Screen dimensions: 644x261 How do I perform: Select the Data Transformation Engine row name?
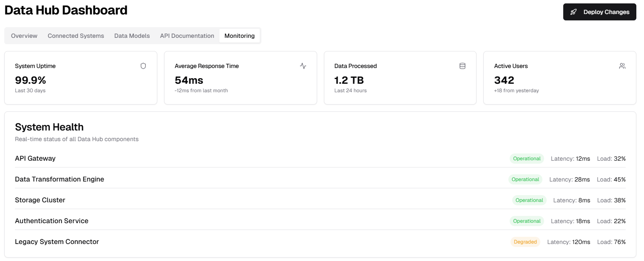(60, 179)
